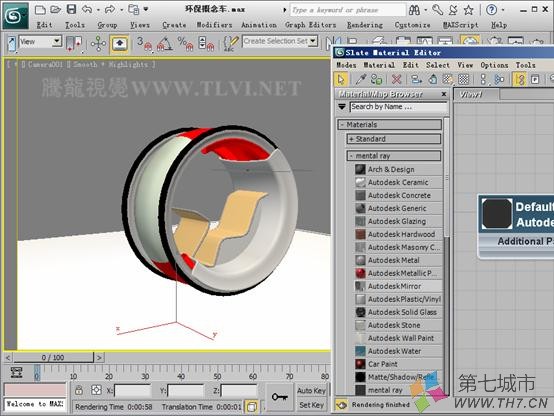Expand the Standard materials group
The height and width of the screenshot is (416, 554).
[394, 139]
